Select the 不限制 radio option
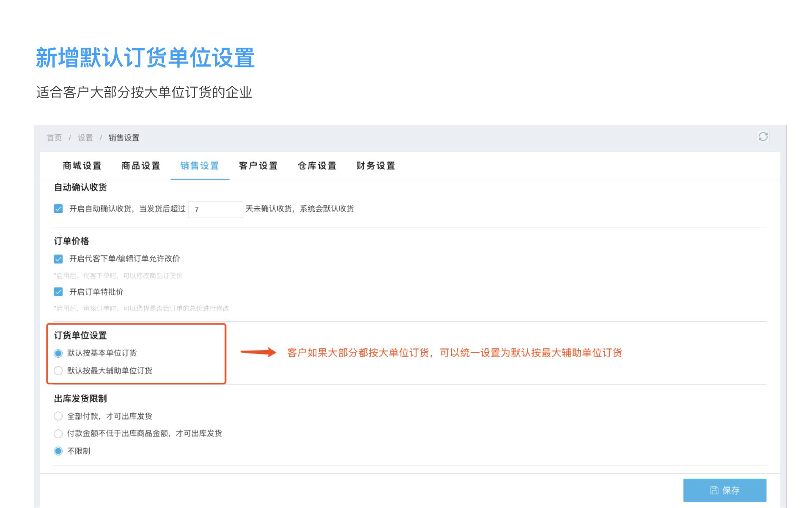 (x=58, y=451)
